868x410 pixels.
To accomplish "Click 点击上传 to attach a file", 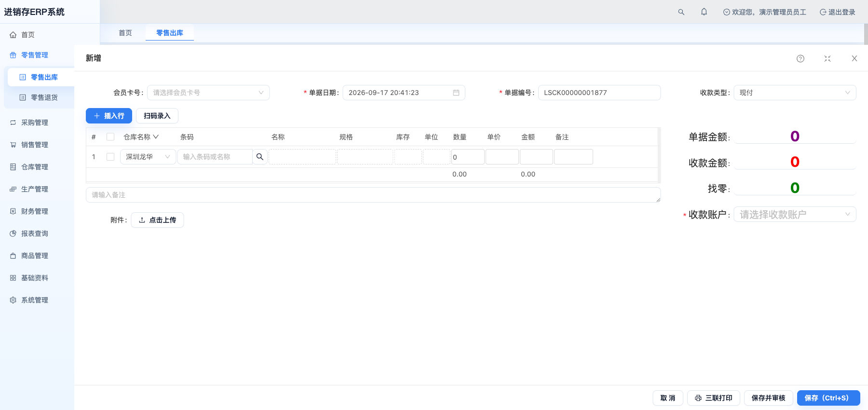I will click(158, 220).
